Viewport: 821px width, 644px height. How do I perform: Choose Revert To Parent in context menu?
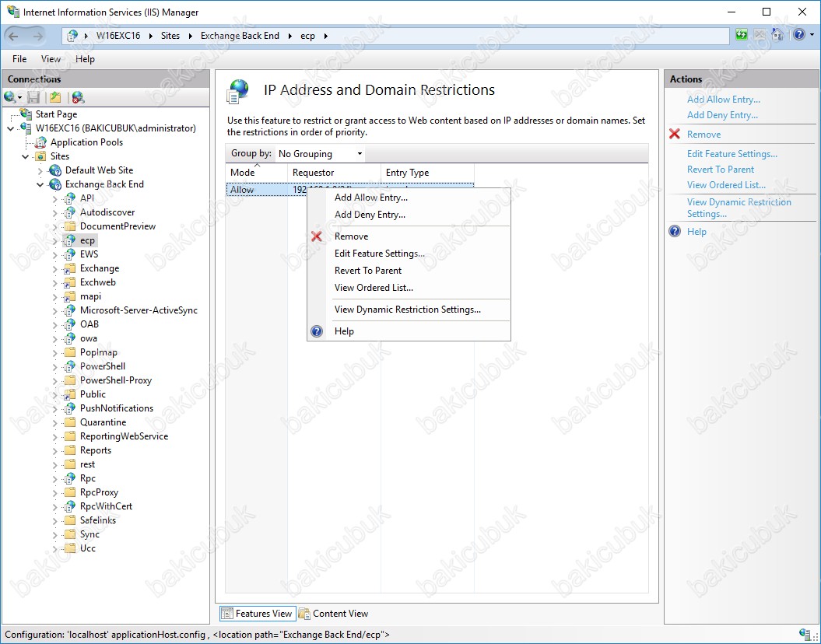[409, 271]
